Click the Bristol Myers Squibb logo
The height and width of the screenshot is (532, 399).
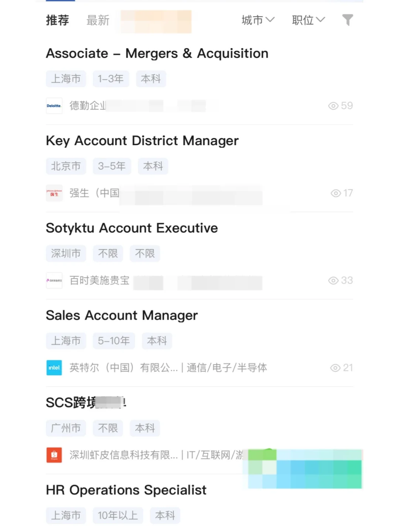(54, 280)
